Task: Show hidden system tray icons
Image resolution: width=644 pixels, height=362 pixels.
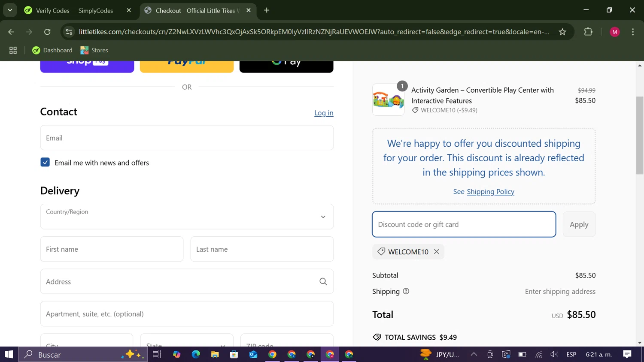Action: (x=474, y=354)
